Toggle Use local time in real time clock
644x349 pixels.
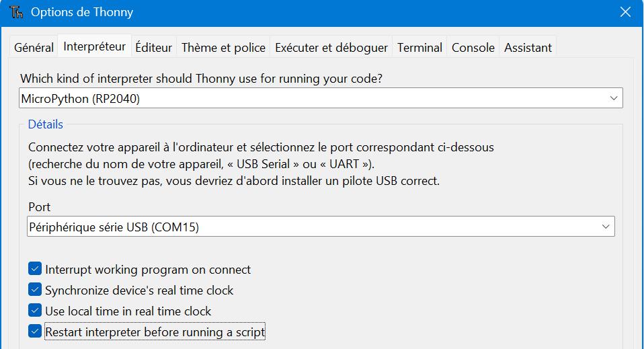tap(35, 311)
